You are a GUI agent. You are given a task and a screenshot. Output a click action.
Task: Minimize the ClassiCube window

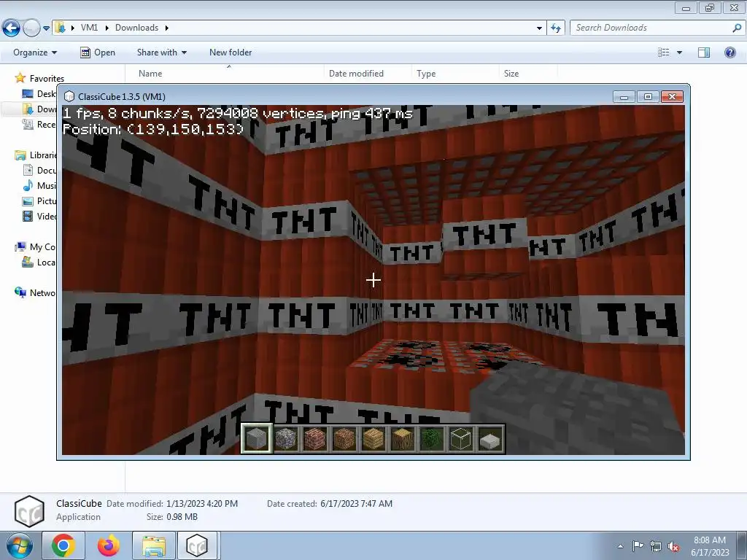(624, 97)
